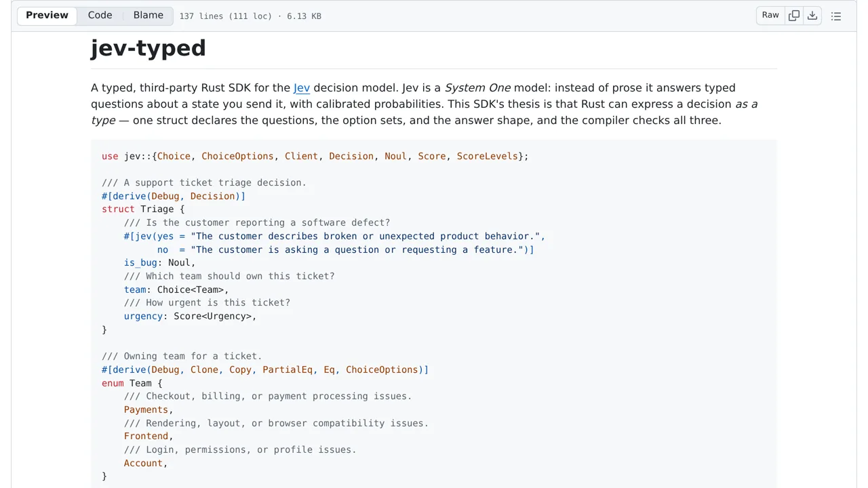Click the comment 'Login, permissions, or profile issues.'
This screenshot has width=868, height=488.
click(240, 450)
